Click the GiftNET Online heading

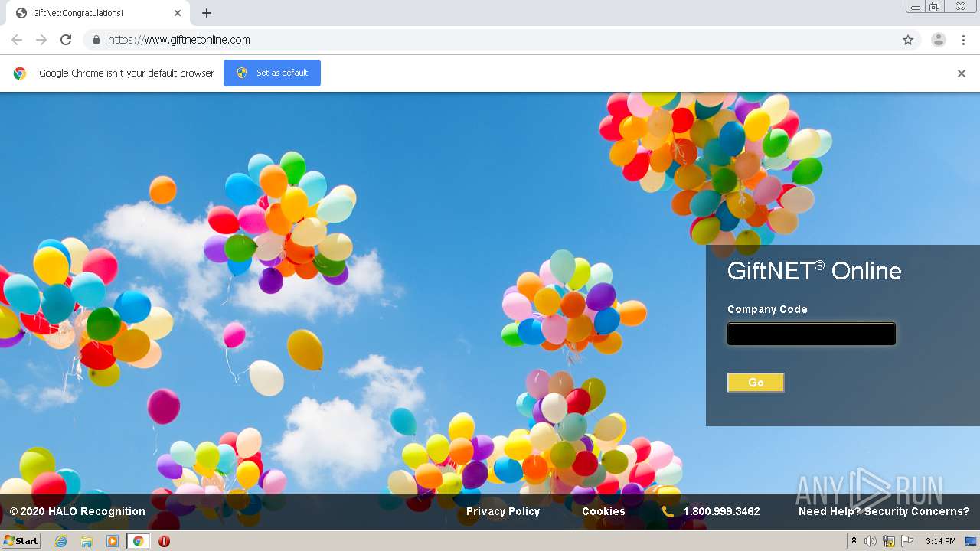[814, 271]
